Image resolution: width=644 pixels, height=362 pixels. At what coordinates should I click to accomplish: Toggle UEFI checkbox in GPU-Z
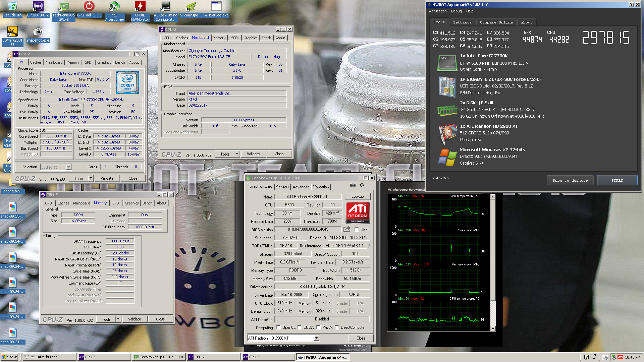coord(357,230)
